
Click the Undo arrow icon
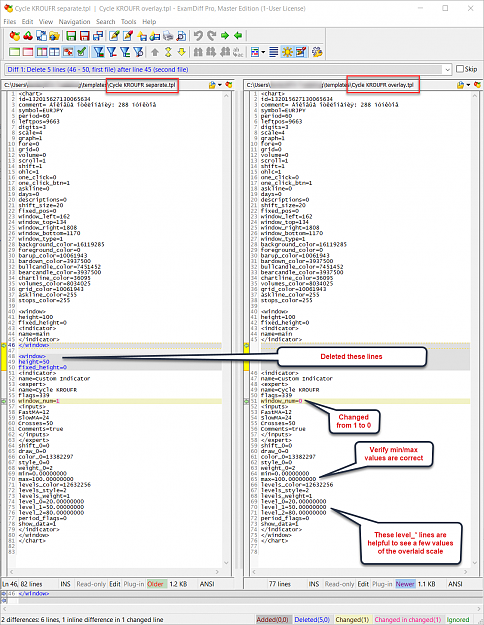[198, 36]
